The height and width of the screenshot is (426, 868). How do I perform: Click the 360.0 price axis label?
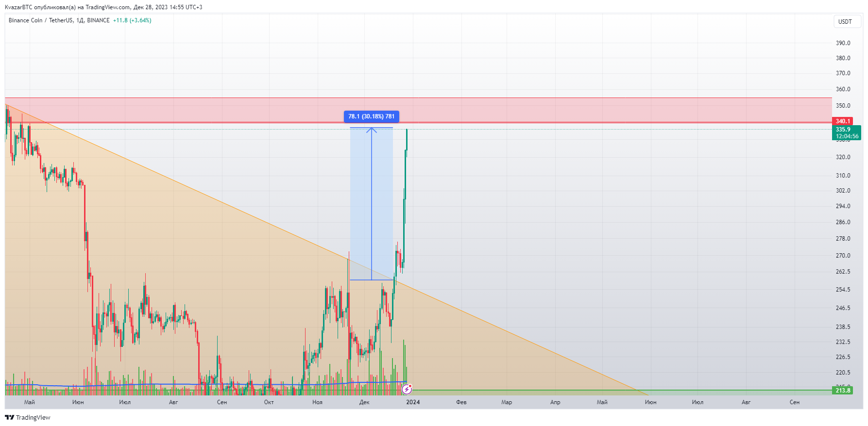[843, 89]
